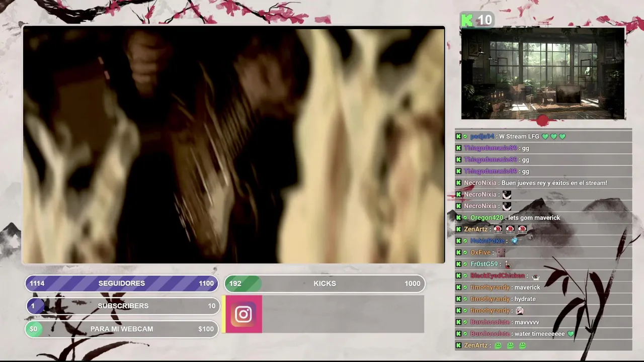Click the 'water timeeeeeee' message text
Image resolution: width=644 pixels, height=362 pixels.
tap(539, 334)
